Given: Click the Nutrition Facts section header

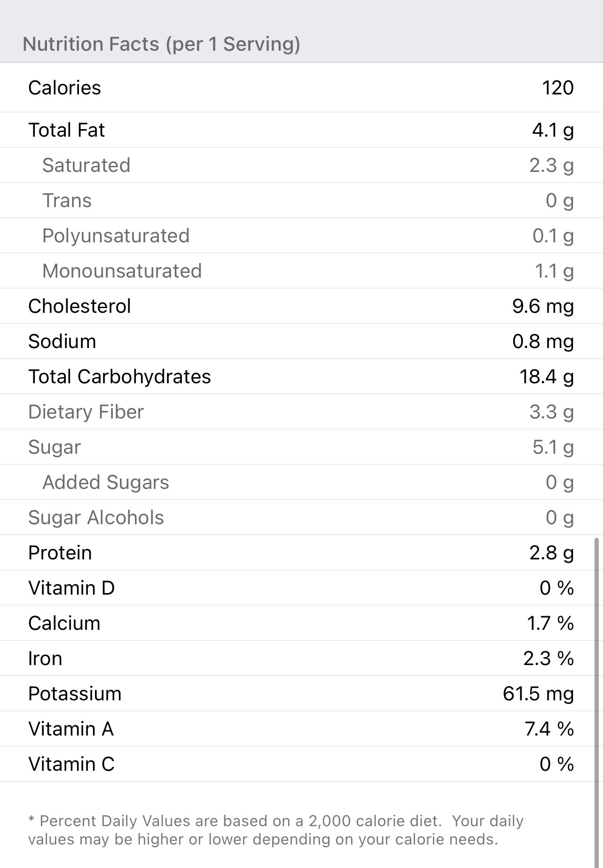Looking at the screenshot, I should [x=161, y=44].
